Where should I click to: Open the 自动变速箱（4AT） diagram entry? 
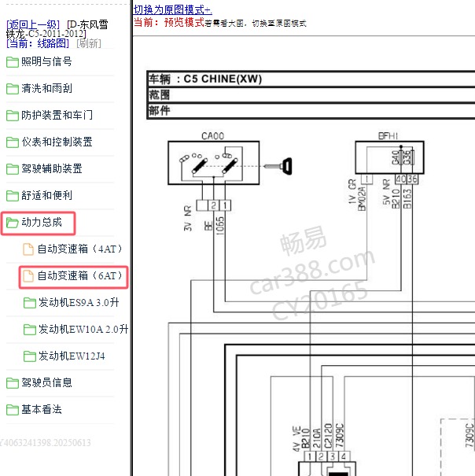(79, 249)
